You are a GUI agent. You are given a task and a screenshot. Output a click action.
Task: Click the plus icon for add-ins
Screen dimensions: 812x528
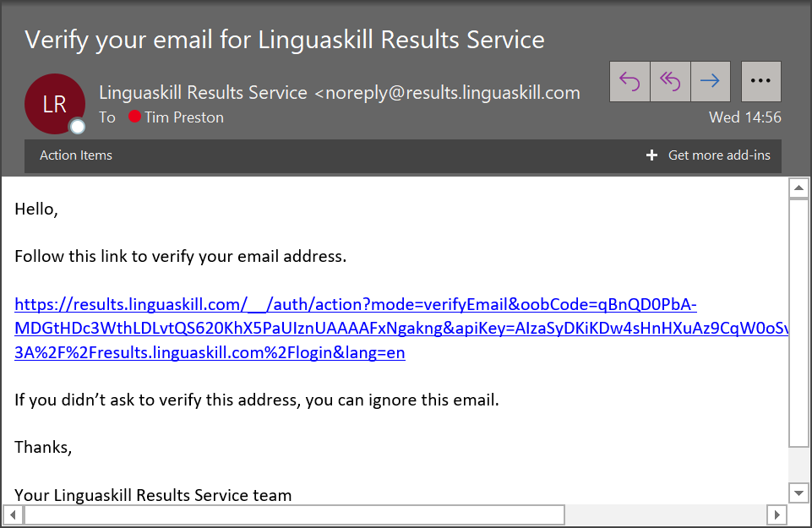[652, 155]
